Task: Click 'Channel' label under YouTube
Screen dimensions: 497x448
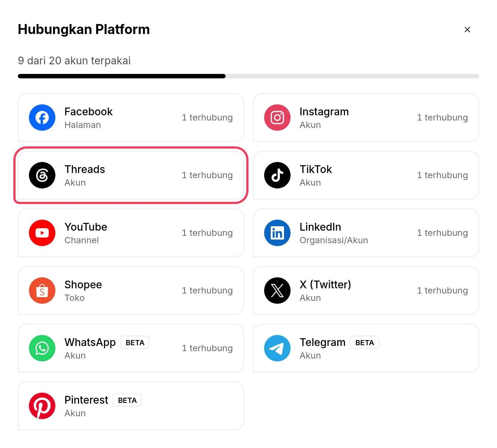Action: pyautogui.click(x=81, y=240)
